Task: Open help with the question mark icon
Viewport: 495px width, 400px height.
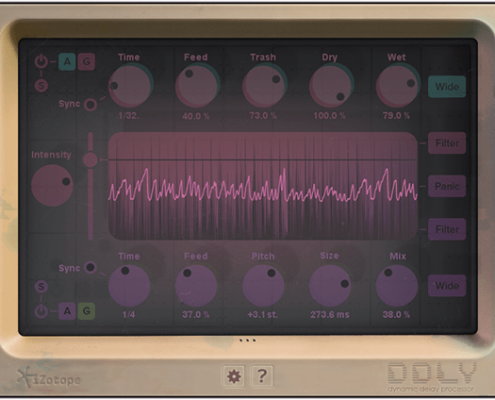Action: click(x=262, y=376)
